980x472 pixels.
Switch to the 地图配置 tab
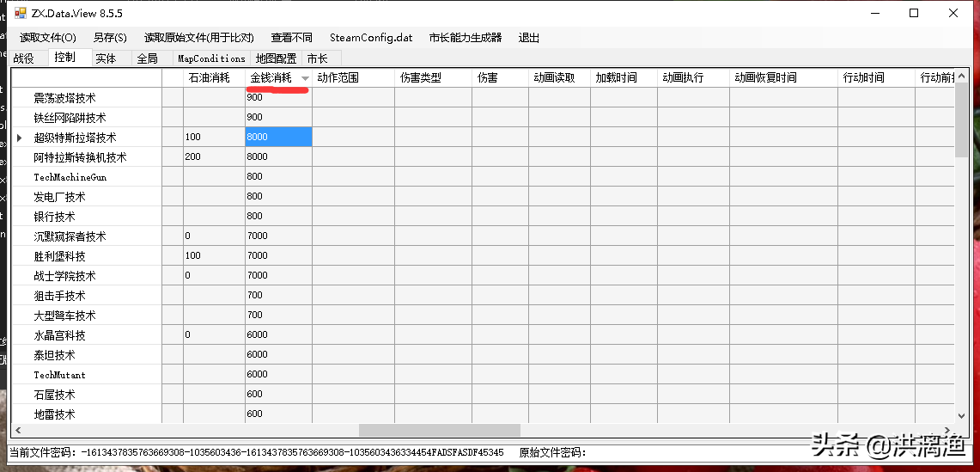pos(276,58)
